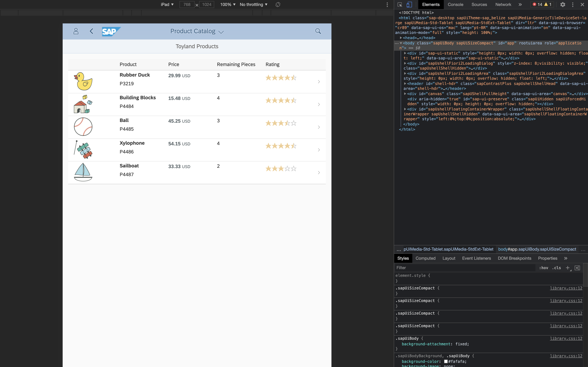588x367 pixels.
Task: Click the user profile icon
Action: [76, 31]
